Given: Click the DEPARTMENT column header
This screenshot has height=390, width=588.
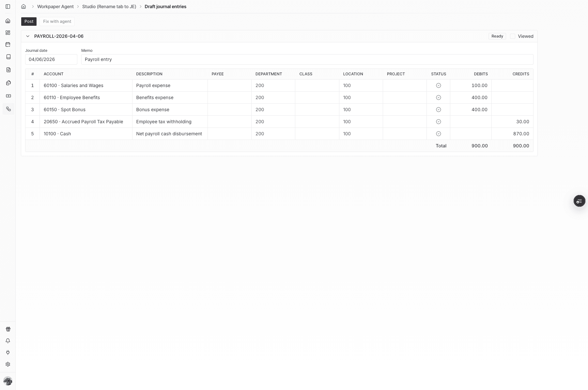Looking at the screenshot, I should pyautogui.click(x=269, y=74).
